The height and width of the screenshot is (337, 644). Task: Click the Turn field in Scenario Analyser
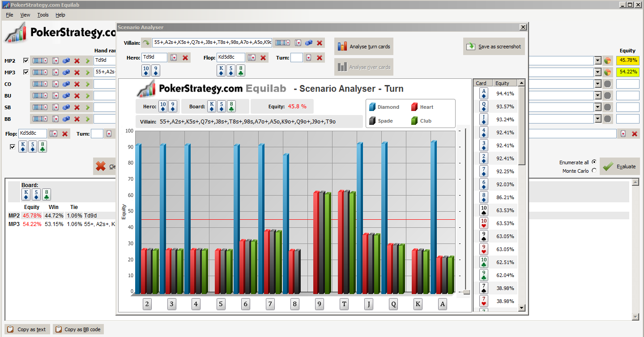[x=296, y=57]
